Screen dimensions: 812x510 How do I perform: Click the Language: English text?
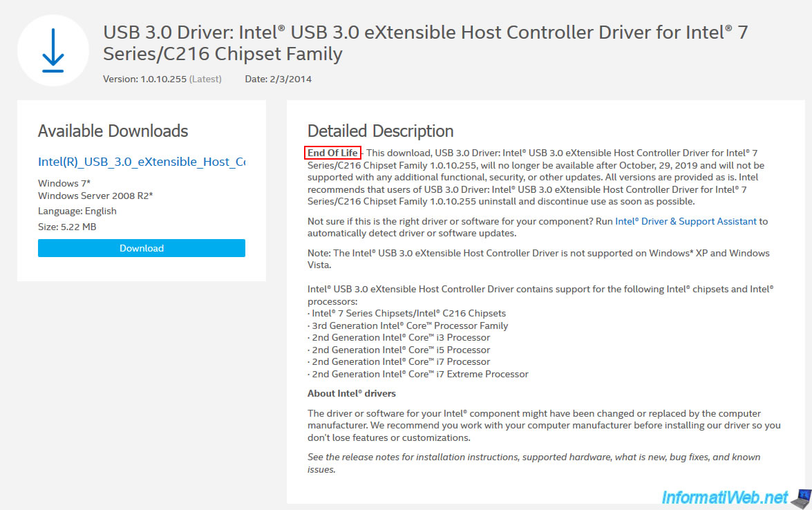point(77,211)
